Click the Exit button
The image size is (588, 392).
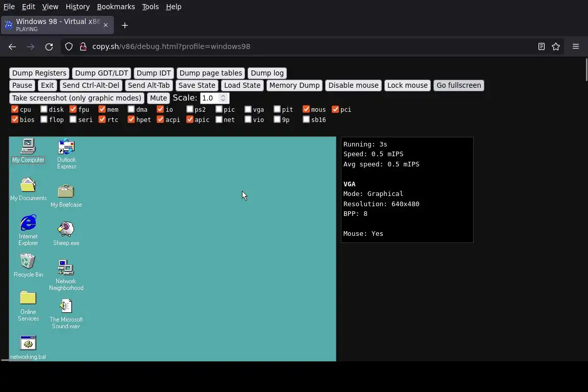(47, 86)
